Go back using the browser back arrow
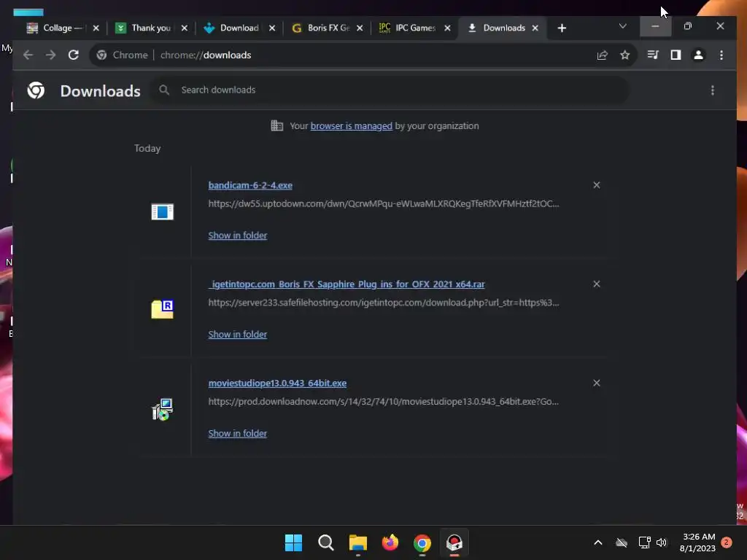 tap(28, 55)
